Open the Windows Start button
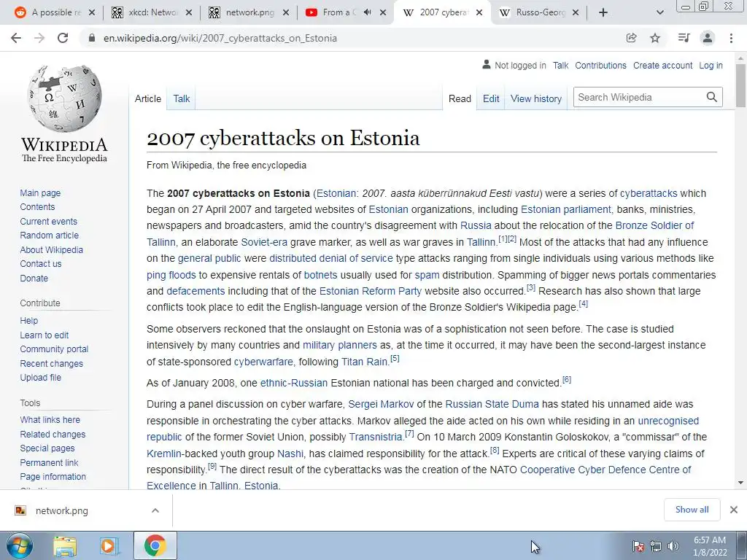Viewport: 747px width, 560px height. click(x=19, y=546)
